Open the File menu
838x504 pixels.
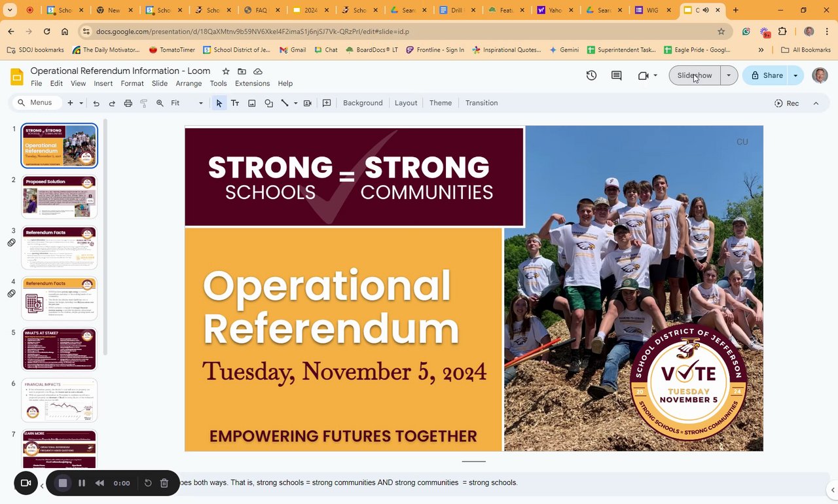tap(36, 83)
